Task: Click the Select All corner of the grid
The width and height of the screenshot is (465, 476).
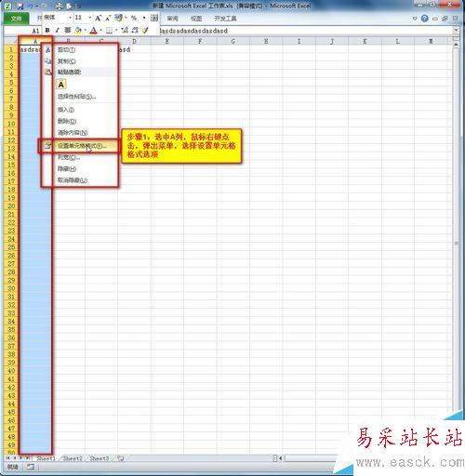Action: (x=11, y=41)
